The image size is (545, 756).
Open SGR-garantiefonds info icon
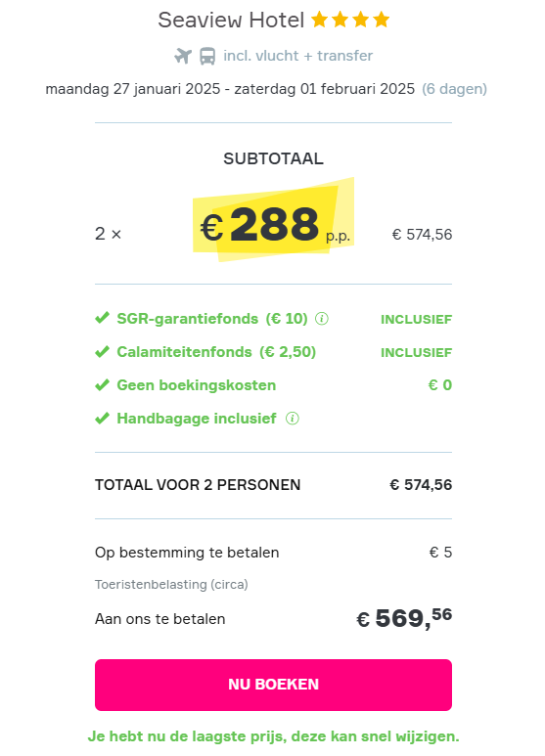pyautogui.click(x=322, y=319)
